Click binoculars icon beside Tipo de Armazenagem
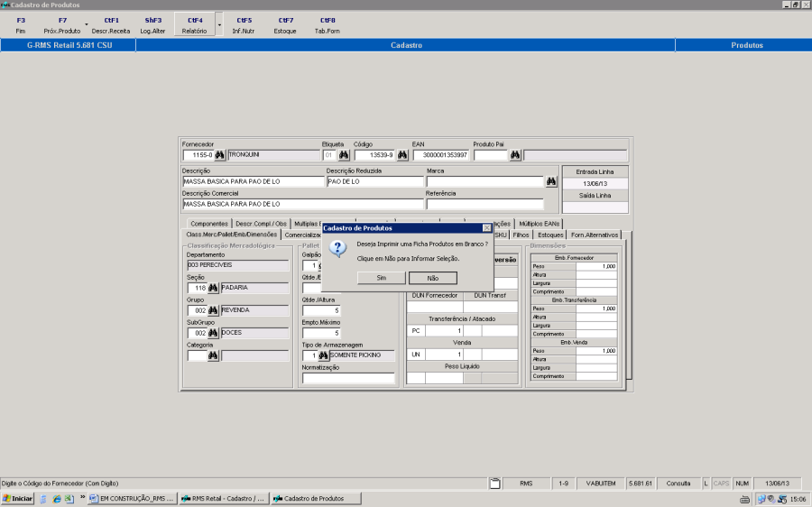 (323, 355)
